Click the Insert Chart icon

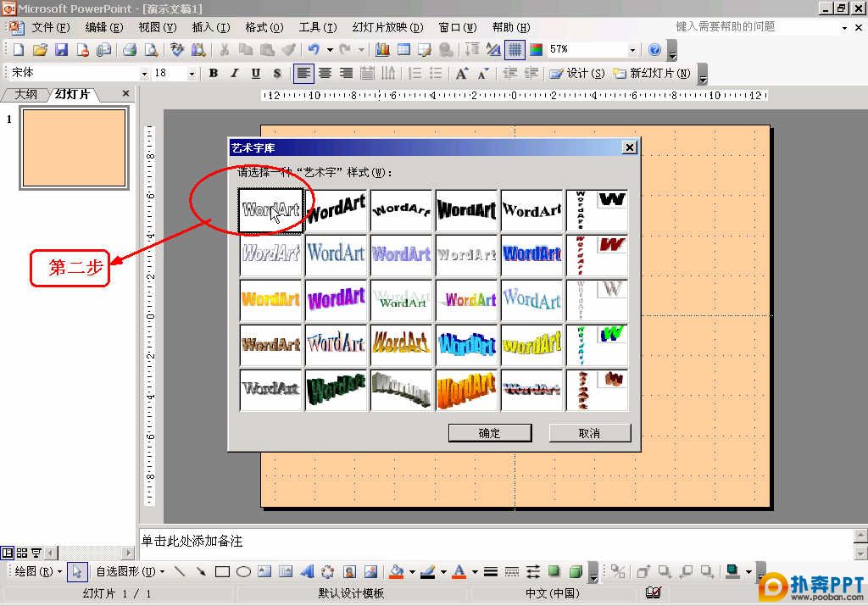382,50
